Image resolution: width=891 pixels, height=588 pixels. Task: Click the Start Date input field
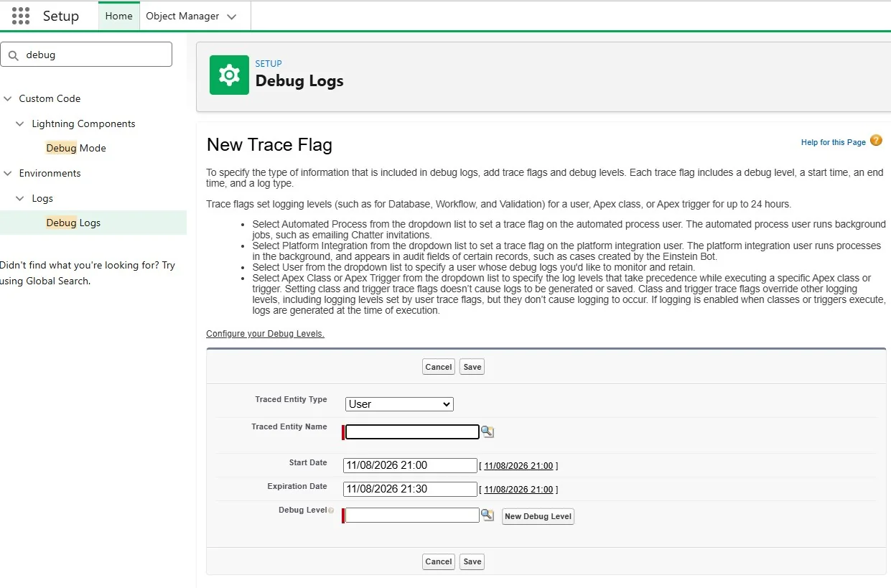point(410,465)
